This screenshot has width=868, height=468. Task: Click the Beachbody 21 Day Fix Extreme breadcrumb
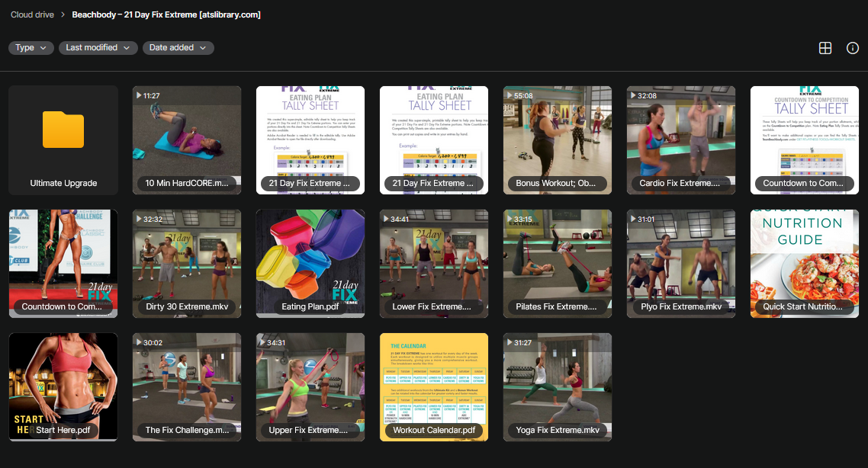(x=166, y=14)
